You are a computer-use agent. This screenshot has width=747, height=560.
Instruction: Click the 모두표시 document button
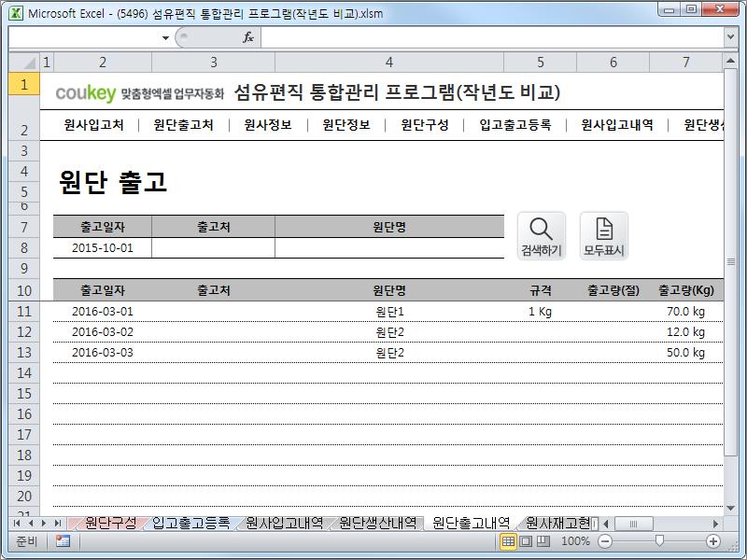click(603, 237)
